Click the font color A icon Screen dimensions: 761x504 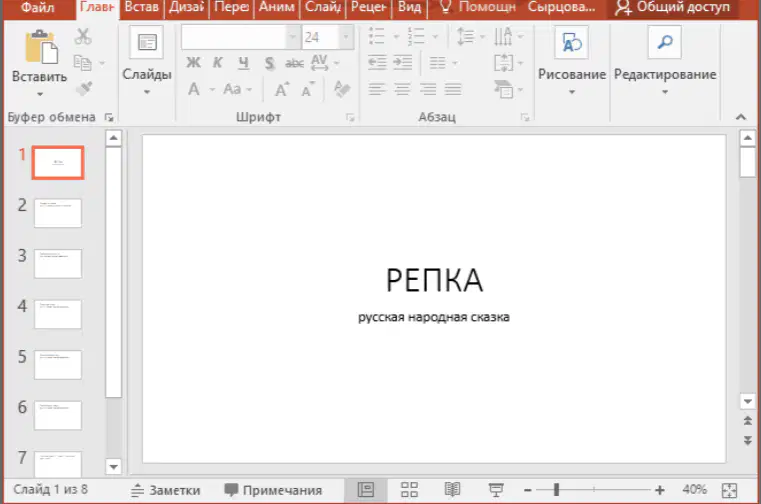click(194, 89)
